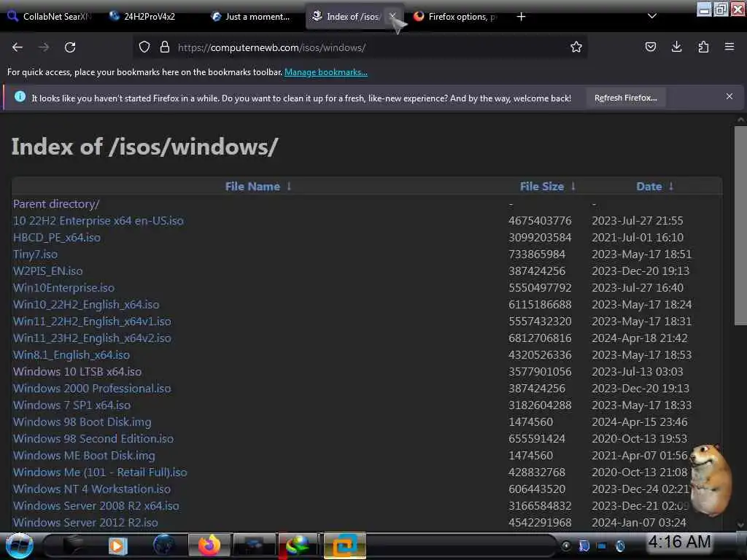Open the Downloads panel
The width and height of the screenshot is (747, 560).
click(x=676, y=47)
